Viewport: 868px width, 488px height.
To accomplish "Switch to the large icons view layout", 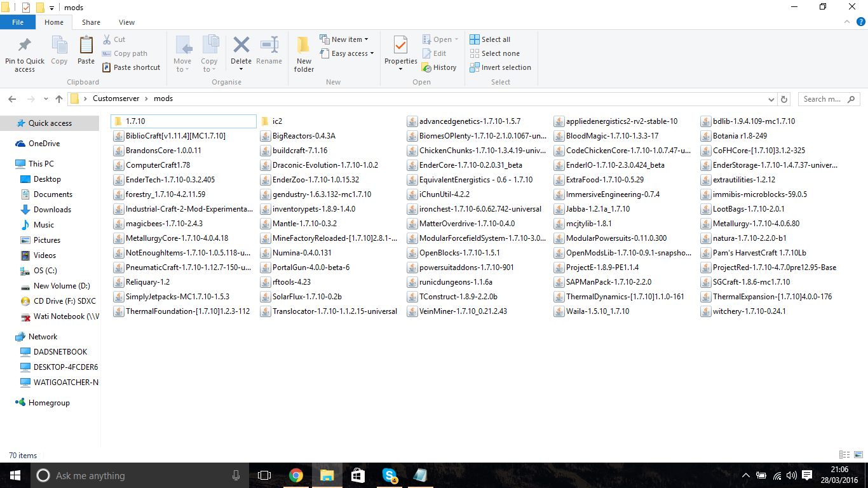I will (858, 455).
